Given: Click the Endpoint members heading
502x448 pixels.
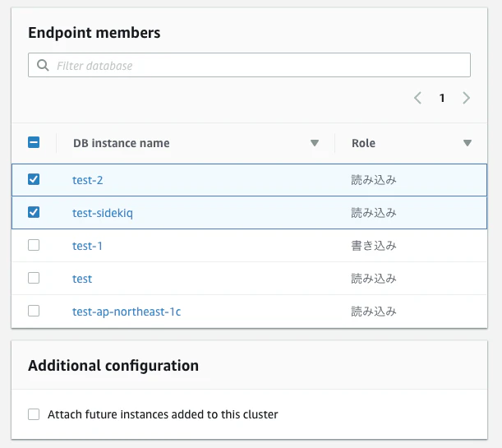Looking at the screenshot, I should (94, 33).
